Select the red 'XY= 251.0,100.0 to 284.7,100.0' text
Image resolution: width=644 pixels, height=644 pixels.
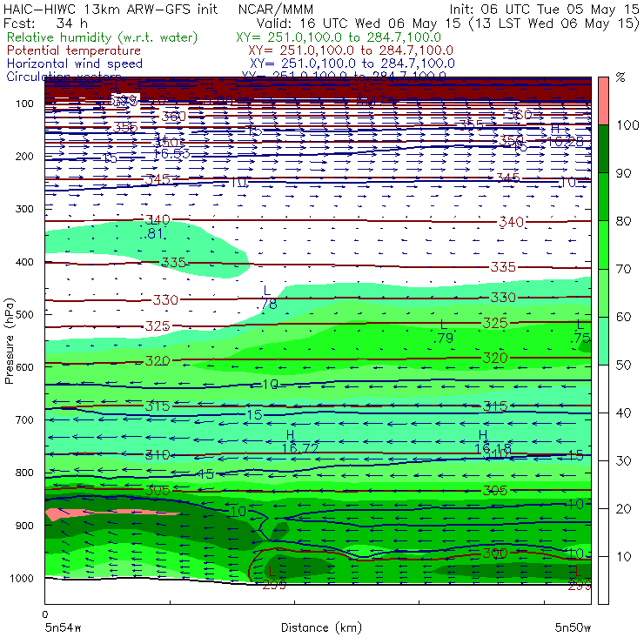pyautogui.click(x=351, y=50)
